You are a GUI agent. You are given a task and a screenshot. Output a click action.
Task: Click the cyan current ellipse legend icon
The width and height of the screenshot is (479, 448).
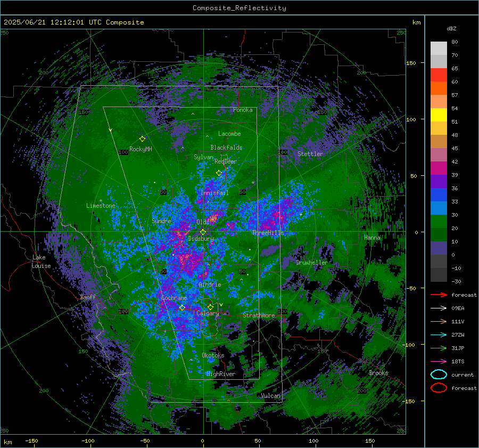tap(439, 374)
